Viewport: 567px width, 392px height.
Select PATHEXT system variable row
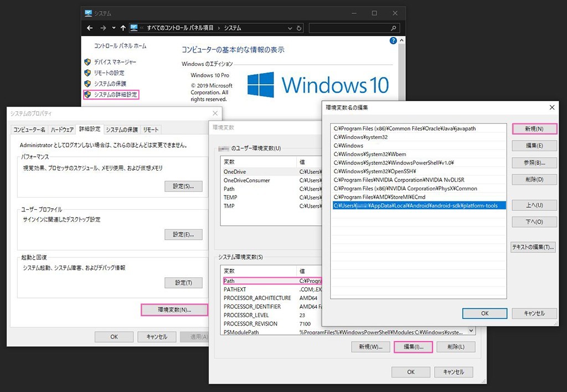point(272,290)
